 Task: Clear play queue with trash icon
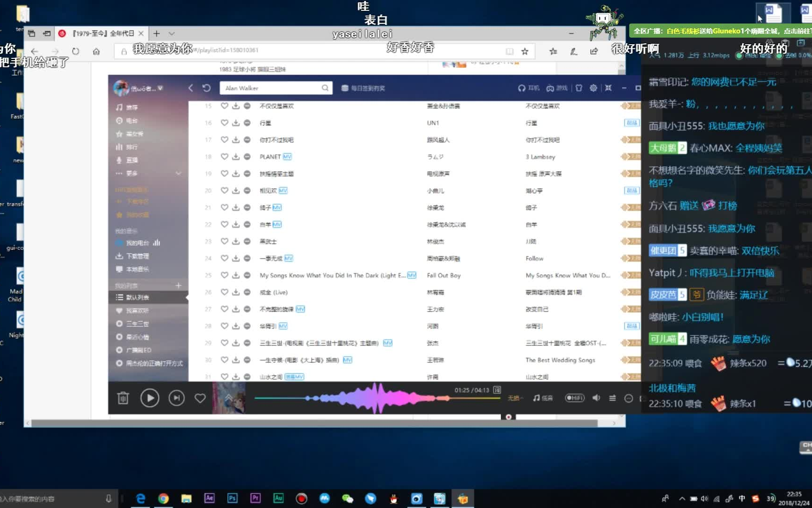[x=122, y=397]
